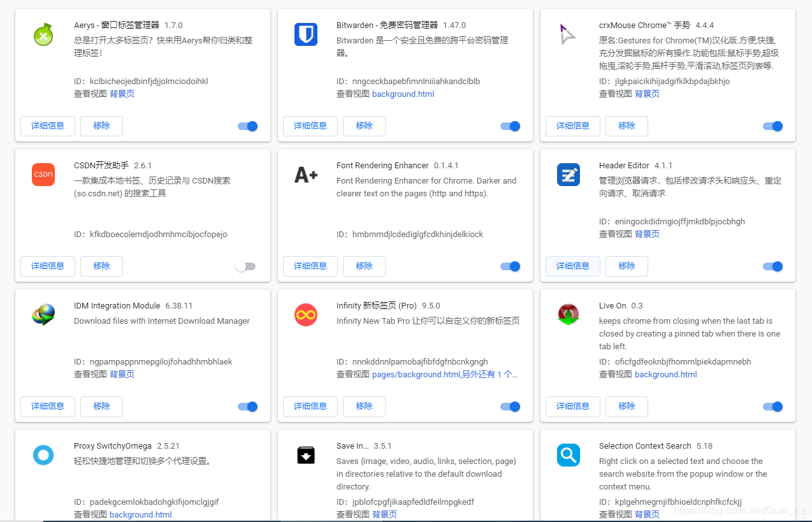Click 移除 on Header Editor card

[x=627, y=266]
